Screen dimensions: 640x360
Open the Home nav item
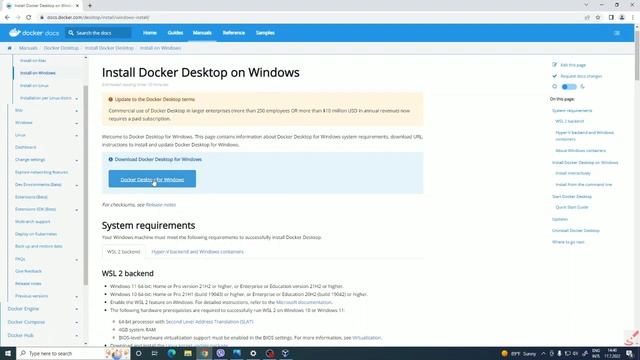[150, 33]
